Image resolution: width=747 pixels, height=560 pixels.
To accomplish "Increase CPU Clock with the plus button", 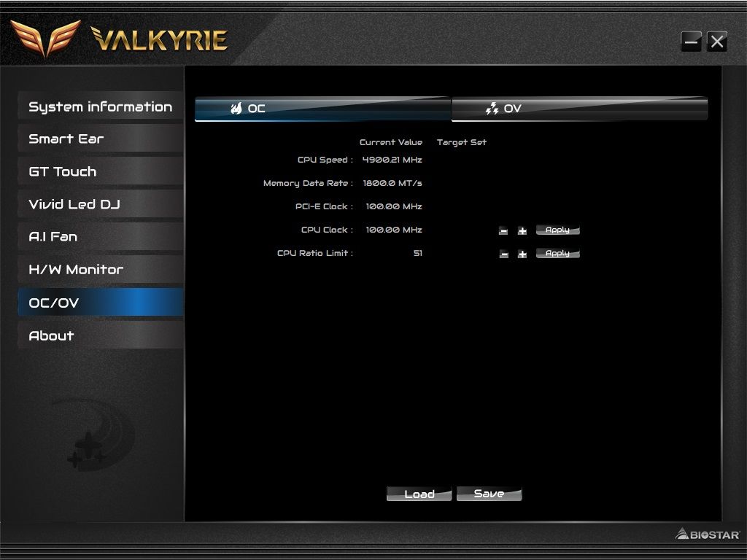I will [x=522, y=231].
